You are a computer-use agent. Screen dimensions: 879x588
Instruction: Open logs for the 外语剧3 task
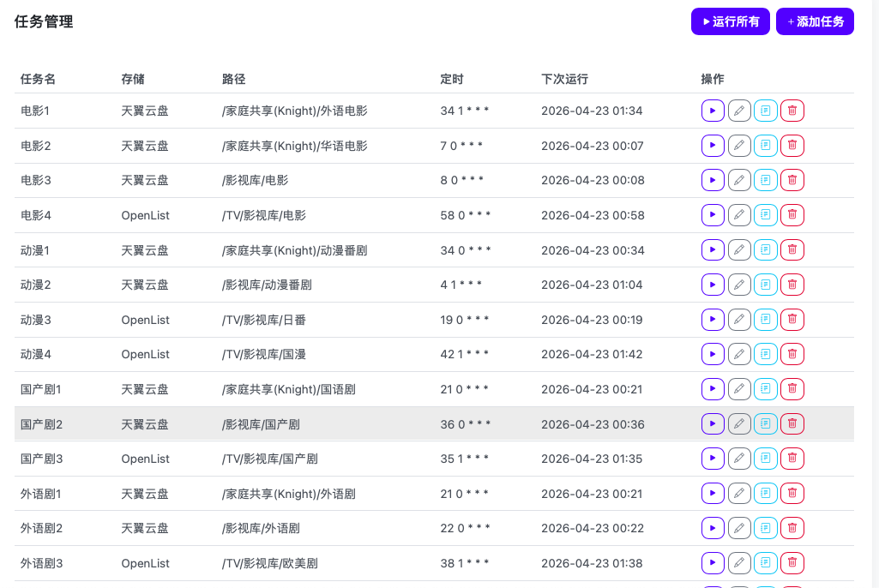766,563
